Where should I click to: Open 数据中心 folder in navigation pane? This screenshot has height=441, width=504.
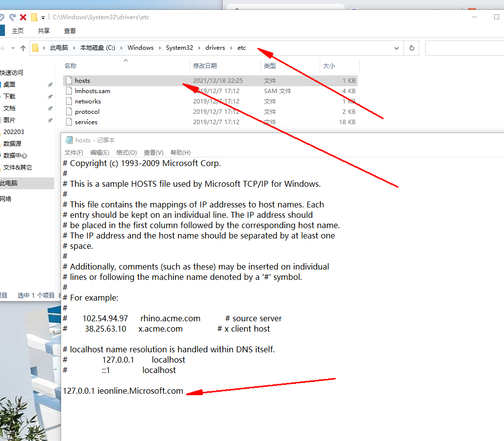(x=15, y=156)
